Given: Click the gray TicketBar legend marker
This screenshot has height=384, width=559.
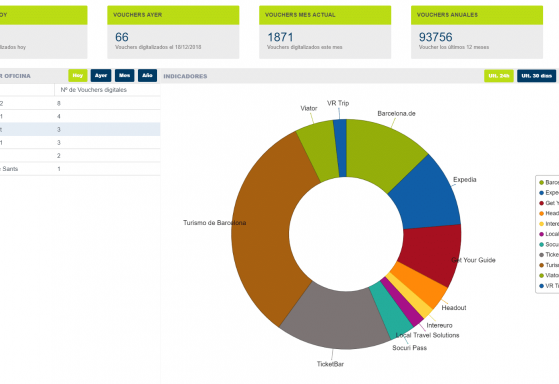Looking at the screenshot, I should pyautogui.click(x=541, y=255).
